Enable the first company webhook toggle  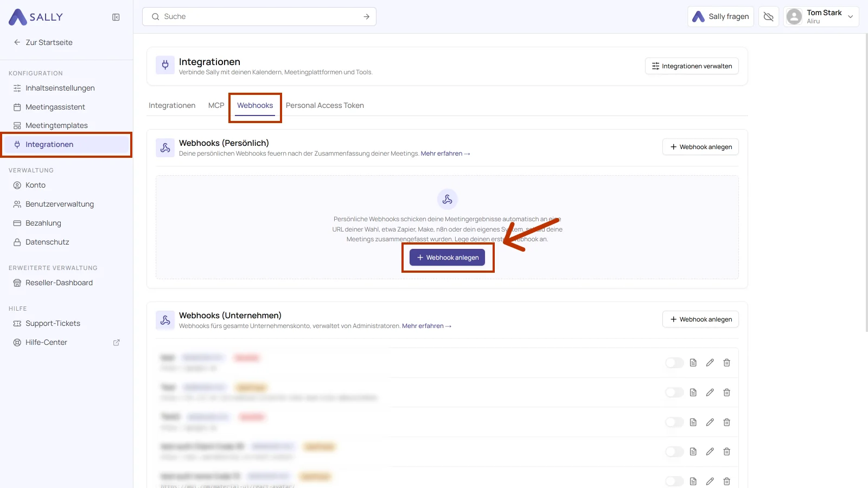[674, 363]
